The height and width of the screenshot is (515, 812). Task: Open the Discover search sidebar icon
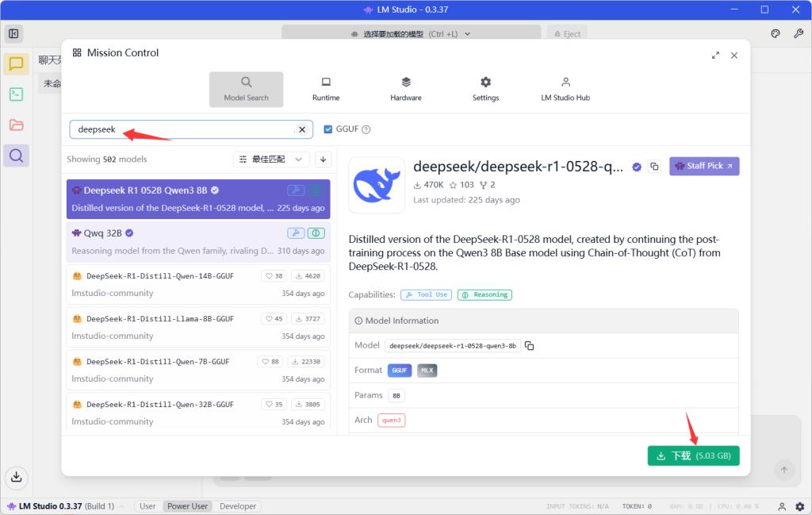16,156
